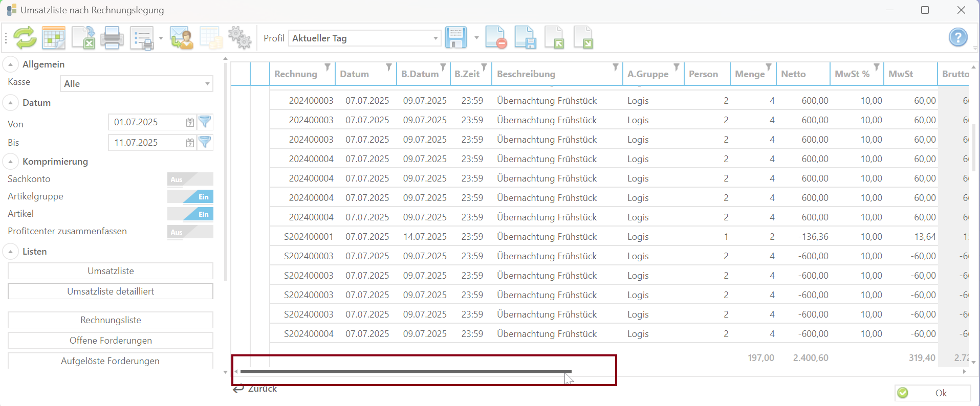Open the calendar picker for the Bis date
The image size is (980, 406).
pos(190,143)
